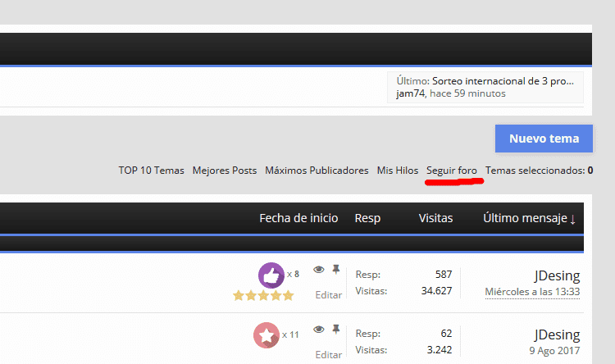Click reply count 587
Viewport: 615px width, 364px height.
pos(444,274)
